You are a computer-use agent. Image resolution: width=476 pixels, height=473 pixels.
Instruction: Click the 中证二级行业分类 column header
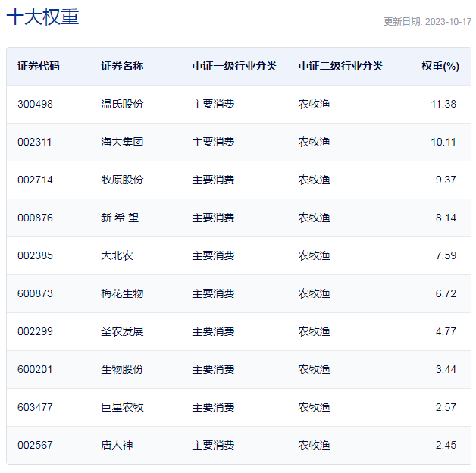coord(340,66)
